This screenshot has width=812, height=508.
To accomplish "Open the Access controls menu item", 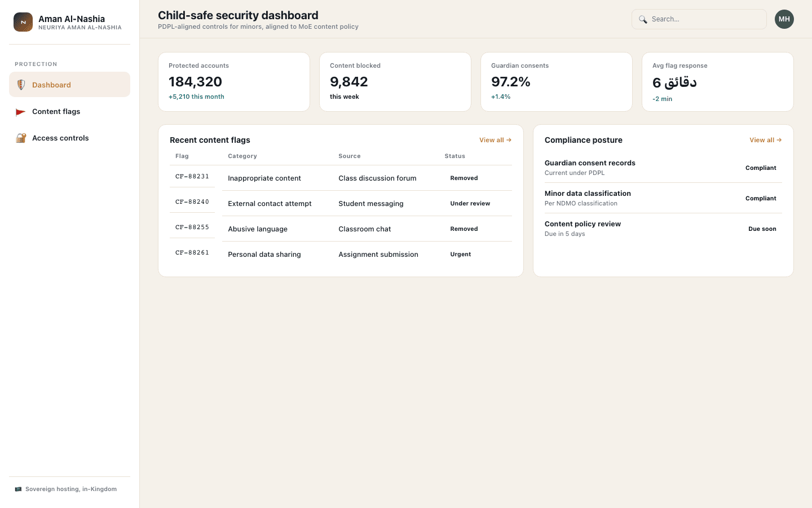I will 70,138.
